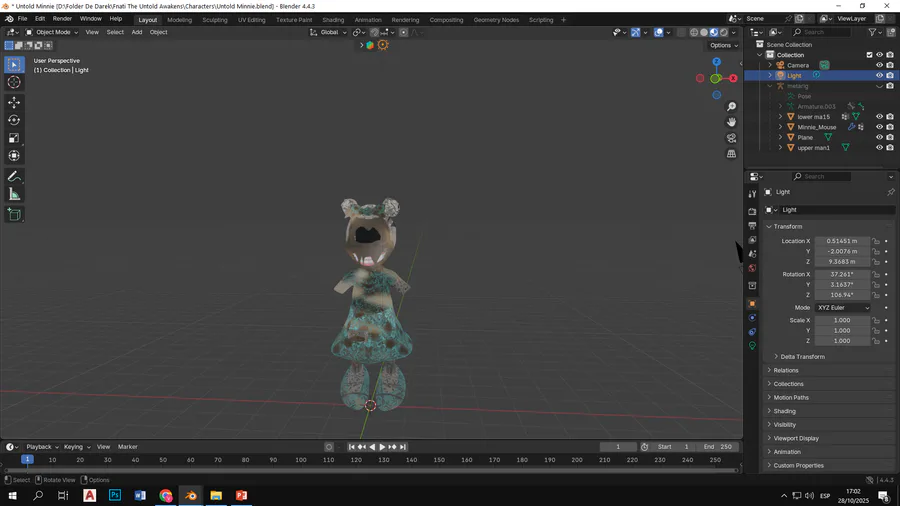Open the Object properties tab
Screen dimensions: 900x506
click(752, 303)
